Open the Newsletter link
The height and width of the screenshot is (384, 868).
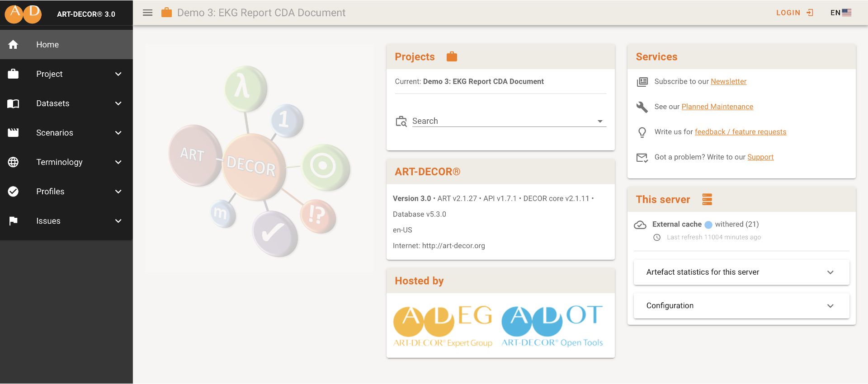pyautogui.click(x=728, y=81)
